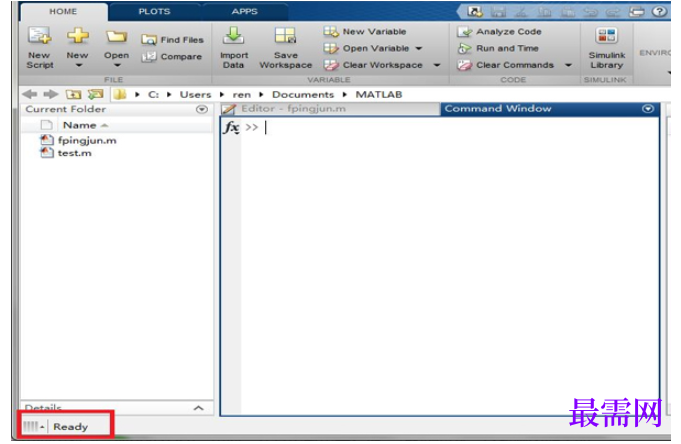Screen dimensions: 681x444
Task: Click the Save Workspace icon
Action: coord(286,36)
